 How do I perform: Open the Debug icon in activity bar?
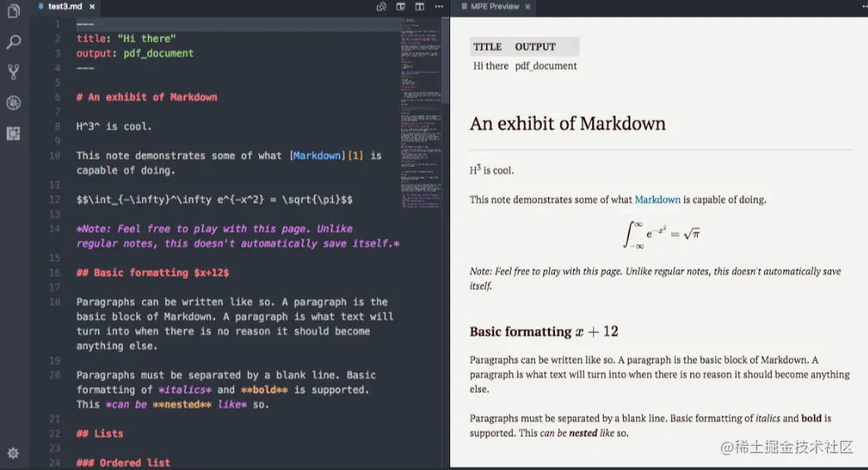(x=13, y=102)
